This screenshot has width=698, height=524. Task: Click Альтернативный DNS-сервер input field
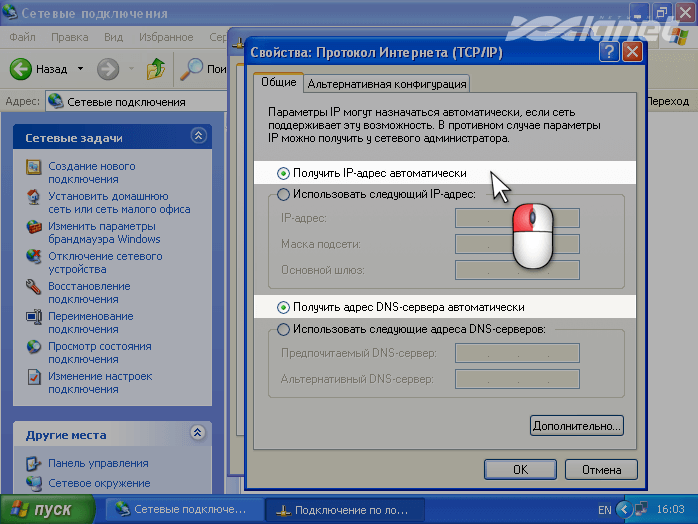(517, 379)
